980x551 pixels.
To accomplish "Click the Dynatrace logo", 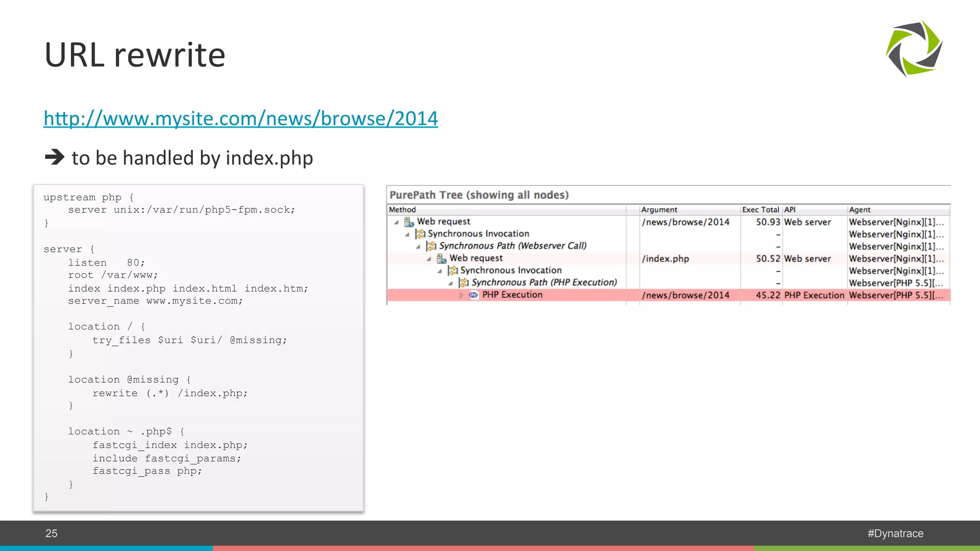I will point(914,48).
